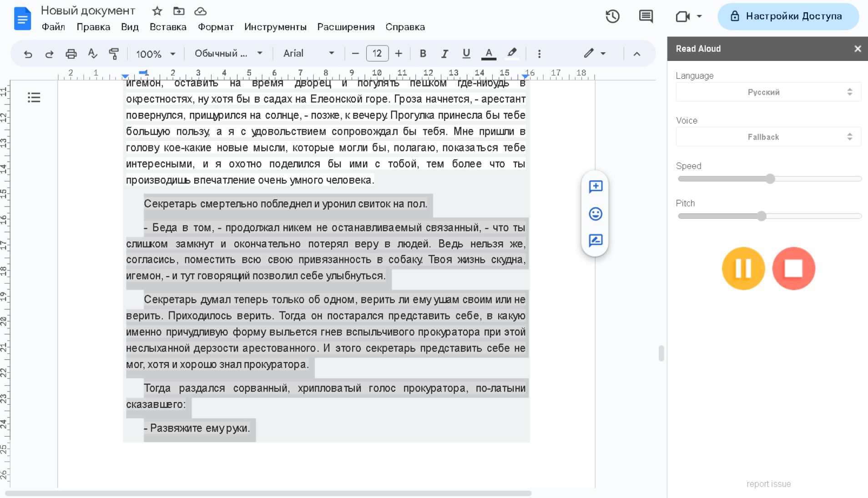This screenshot has width=868, height=498.
Task: Open the zoom 100% dropdown
Action: 156,54
